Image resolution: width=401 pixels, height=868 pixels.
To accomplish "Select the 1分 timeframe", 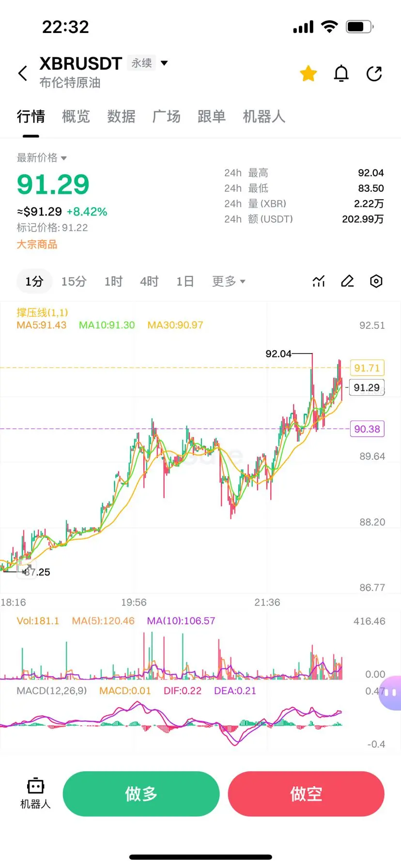I will (x=34, y=281).
